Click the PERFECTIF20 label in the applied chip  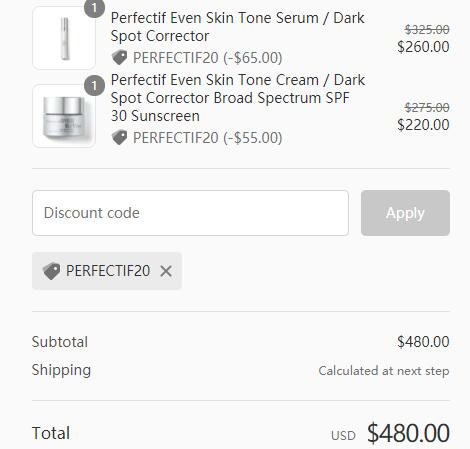pyautogui.click(x=108, y=271)
